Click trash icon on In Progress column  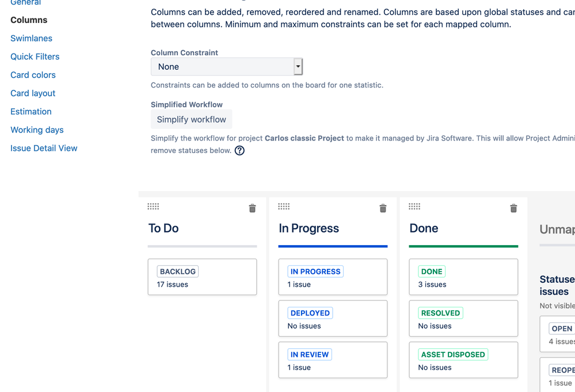[x=383, y=208]
